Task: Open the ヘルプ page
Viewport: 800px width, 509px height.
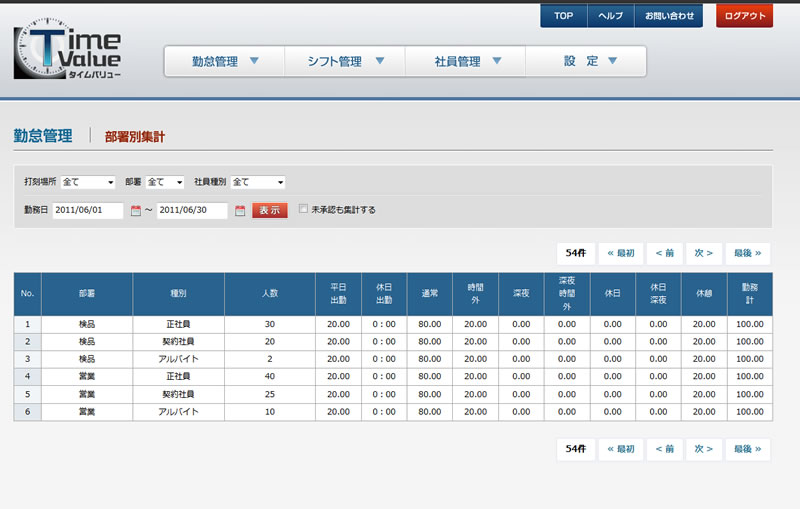Action: pyautogui.click(x=611, y=16)
